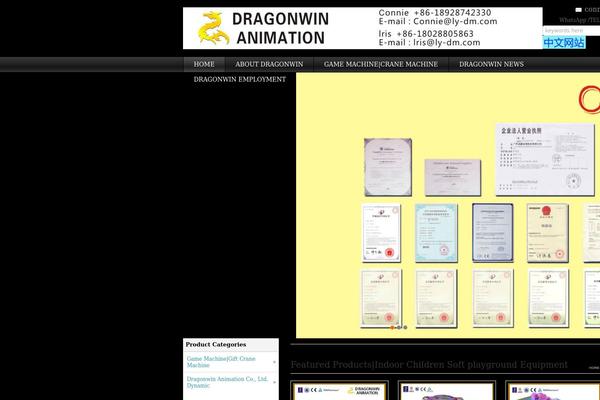Open ABOUT DRAGONWIN page
Image resolution: width=600 pixels, height=400 pixels.
click(x=269, y=64)
